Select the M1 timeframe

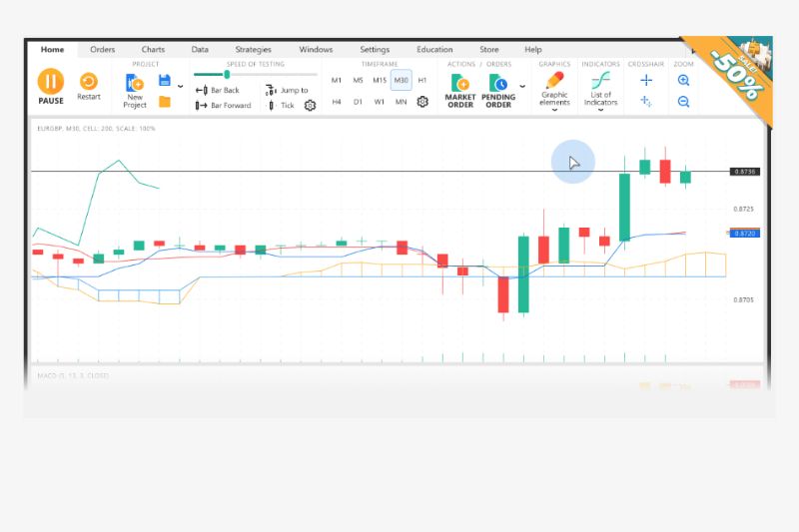click(x=337, y=80)
